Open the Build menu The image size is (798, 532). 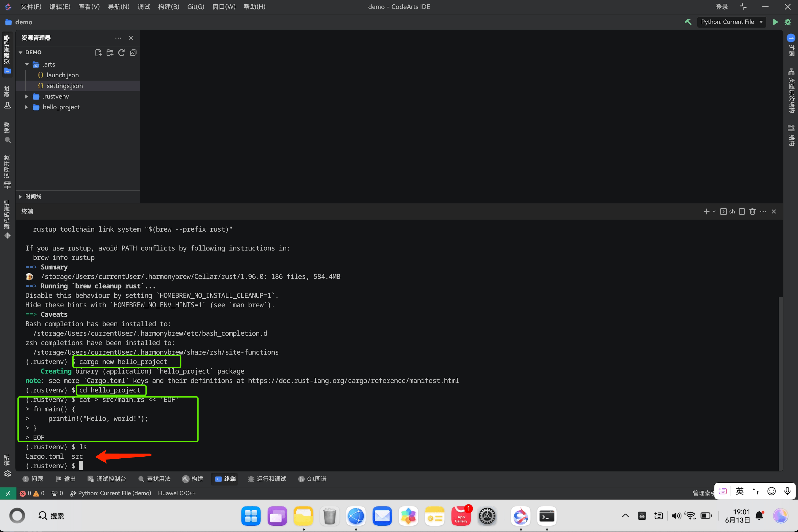(x=169, y=7)
